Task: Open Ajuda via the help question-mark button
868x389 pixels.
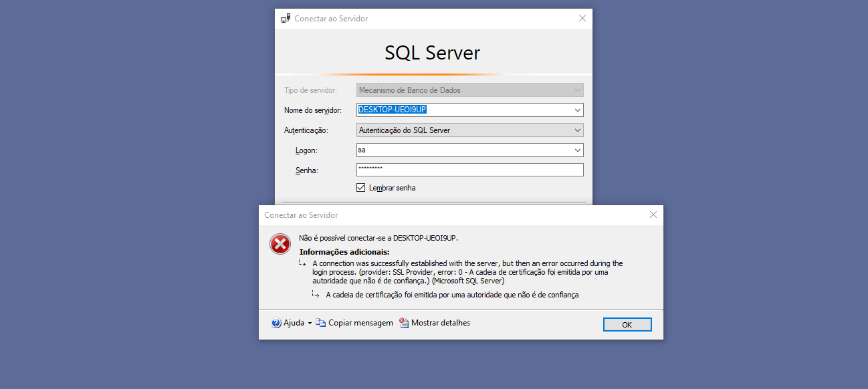Action: click(276, 323)
